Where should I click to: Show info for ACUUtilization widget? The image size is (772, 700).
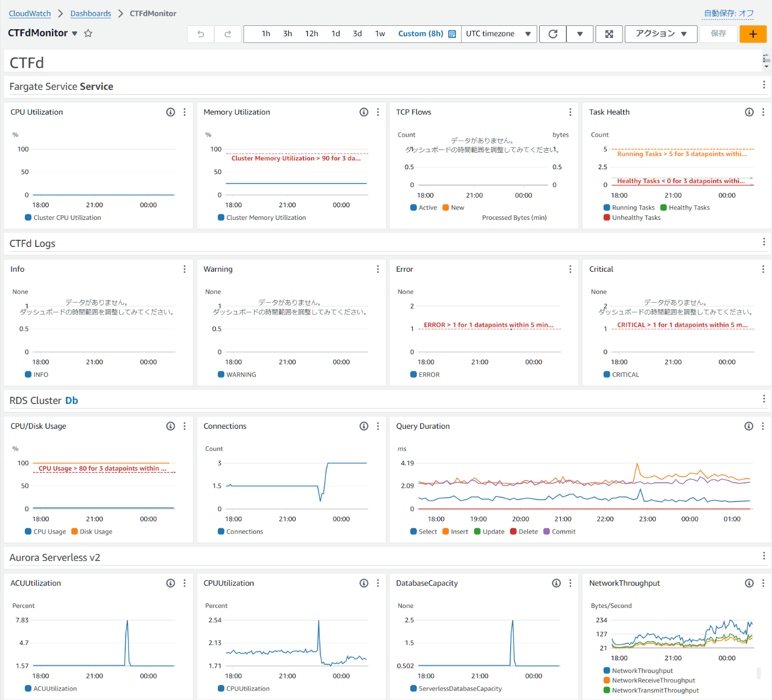171,583
